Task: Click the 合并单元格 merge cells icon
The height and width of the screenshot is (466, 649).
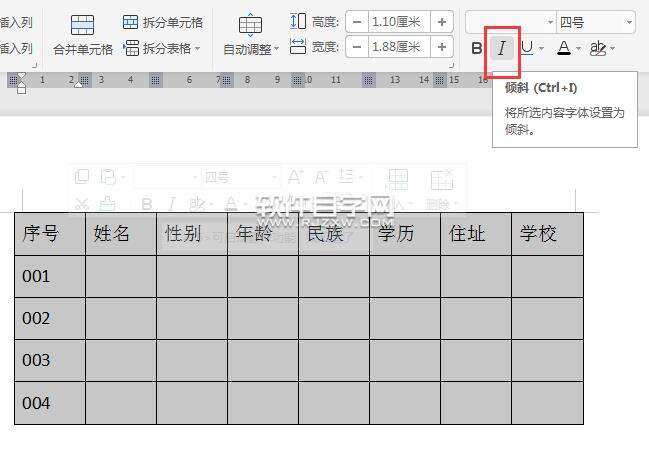Action: [x=82, y=25]
